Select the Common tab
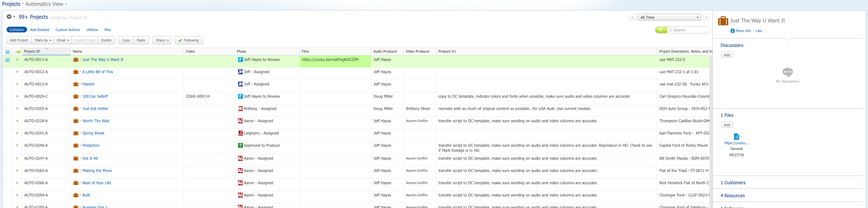Screen dimensions: 868x208 (x=17, y=30)
